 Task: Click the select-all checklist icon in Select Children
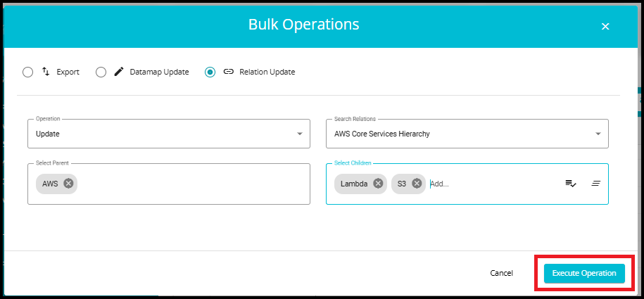tap(571, 184)
